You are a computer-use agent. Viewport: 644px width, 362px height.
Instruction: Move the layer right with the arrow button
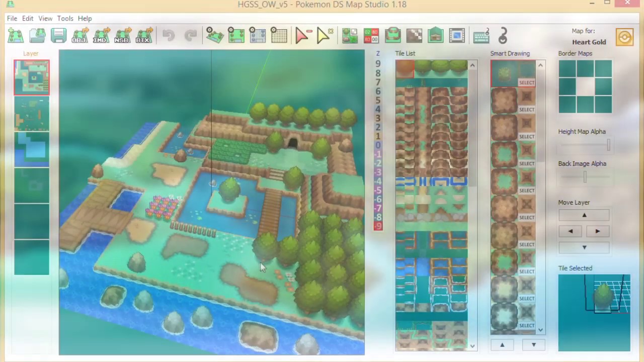598,231
